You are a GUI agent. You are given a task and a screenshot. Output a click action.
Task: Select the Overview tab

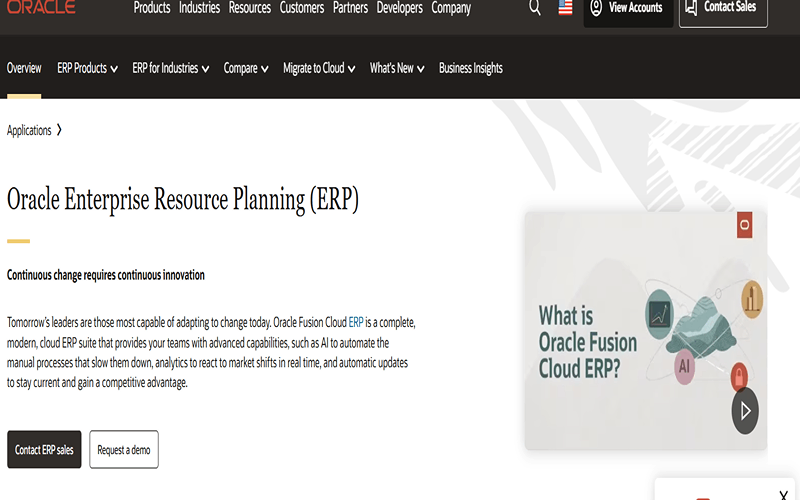[x=24, y=68]
